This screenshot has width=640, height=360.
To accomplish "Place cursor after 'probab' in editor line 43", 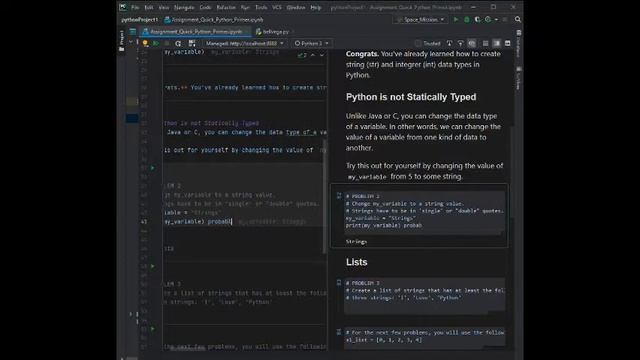I will (231, 222).
